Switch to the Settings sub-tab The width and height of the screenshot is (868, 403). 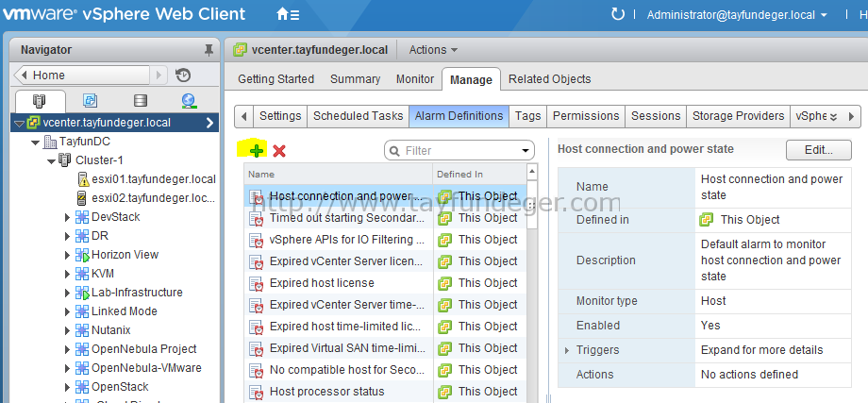click(x=280, y=116)
